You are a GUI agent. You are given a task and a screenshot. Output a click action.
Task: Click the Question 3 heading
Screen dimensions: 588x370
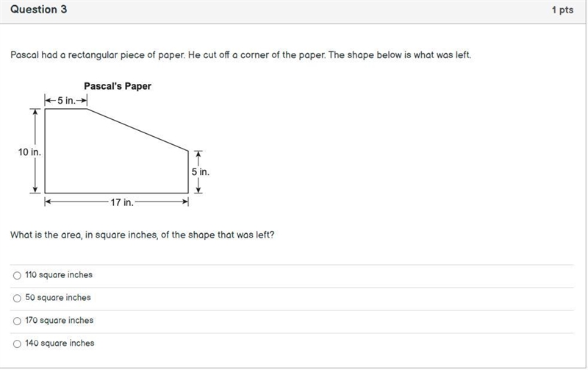point(39,10)
